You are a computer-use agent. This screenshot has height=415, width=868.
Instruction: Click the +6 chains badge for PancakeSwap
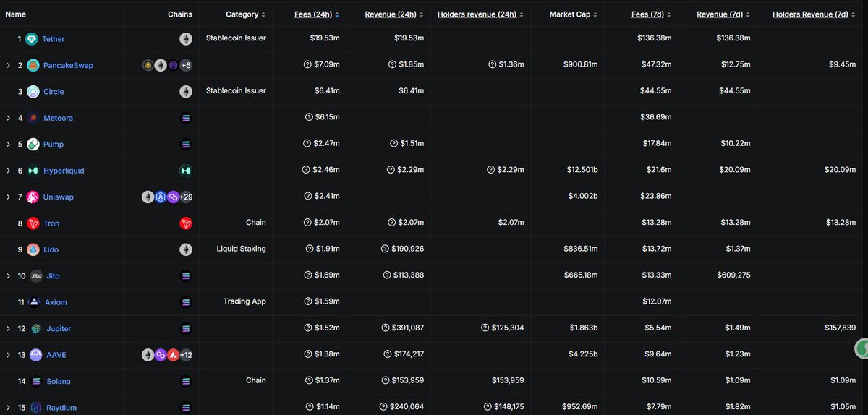point(185,65)
